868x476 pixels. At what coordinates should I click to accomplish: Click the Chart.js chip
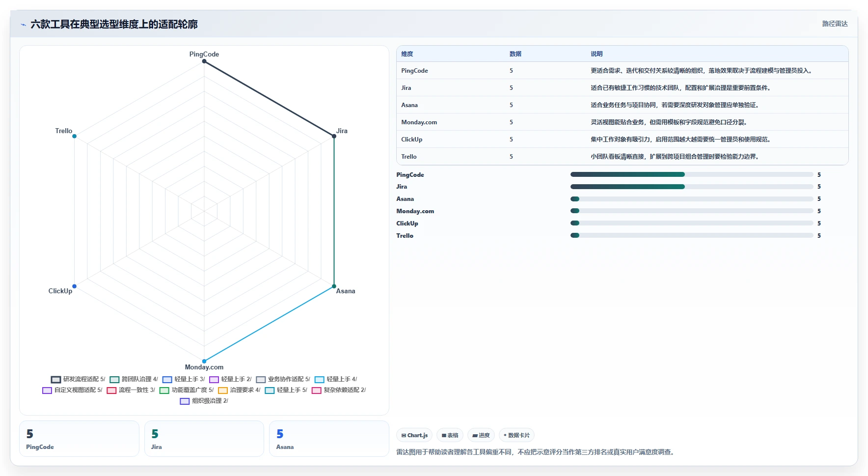[x=414, y=435]
